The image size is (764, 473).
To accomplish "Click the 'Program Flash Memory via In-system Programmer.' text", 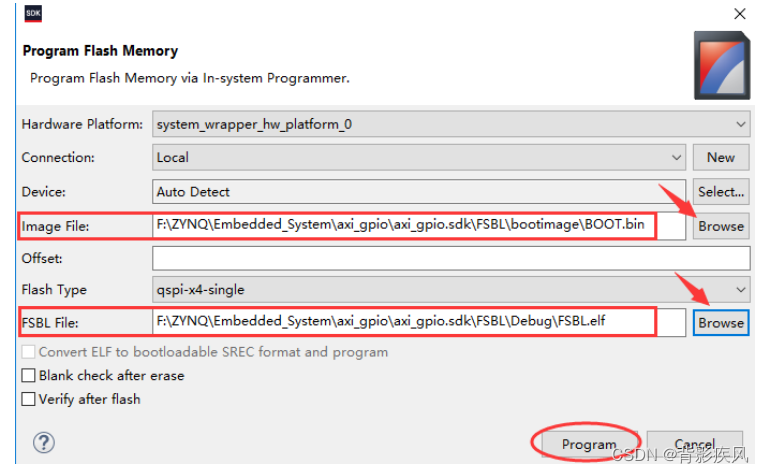I will [190, 78].
